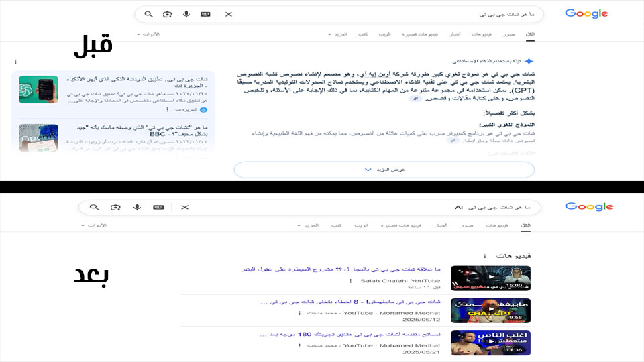Switch to فيديوهات قصيرة tab on the bottom page
Image resolution: width=644 pixels, height=362 pixels.
401,225
